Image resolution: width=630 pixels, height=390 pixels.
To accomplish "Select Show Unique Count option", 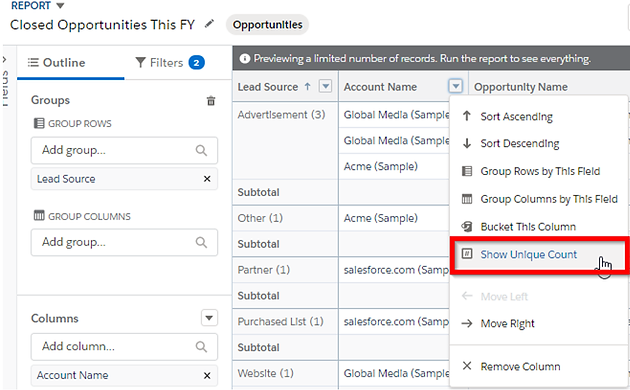I will [539, 255].
